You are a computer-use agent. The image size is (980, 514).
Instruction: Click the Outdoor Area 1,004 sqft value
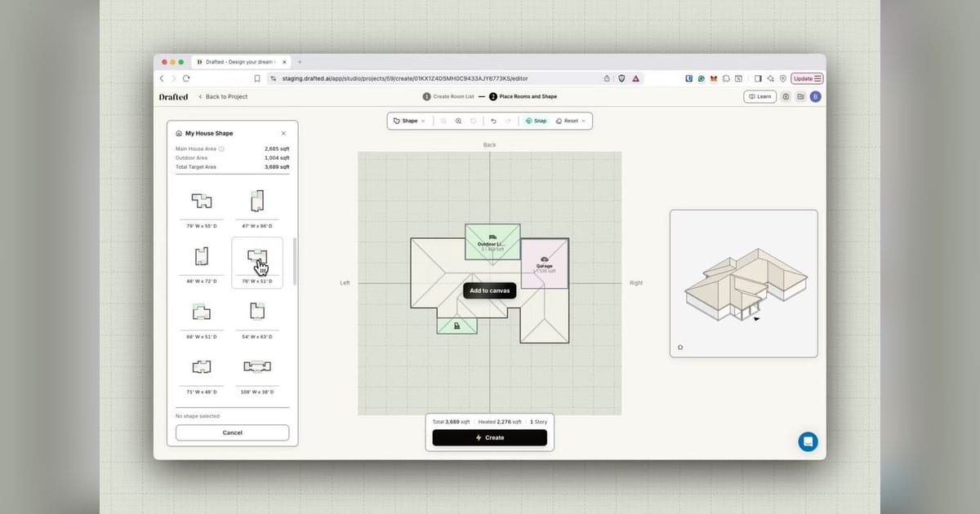coord(277,157)
